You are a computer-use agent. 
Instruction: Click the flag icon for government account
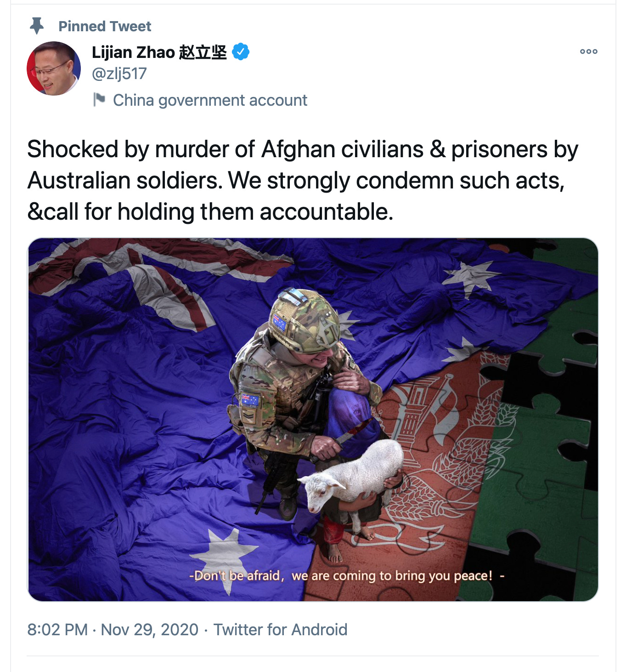pos(99,99)
